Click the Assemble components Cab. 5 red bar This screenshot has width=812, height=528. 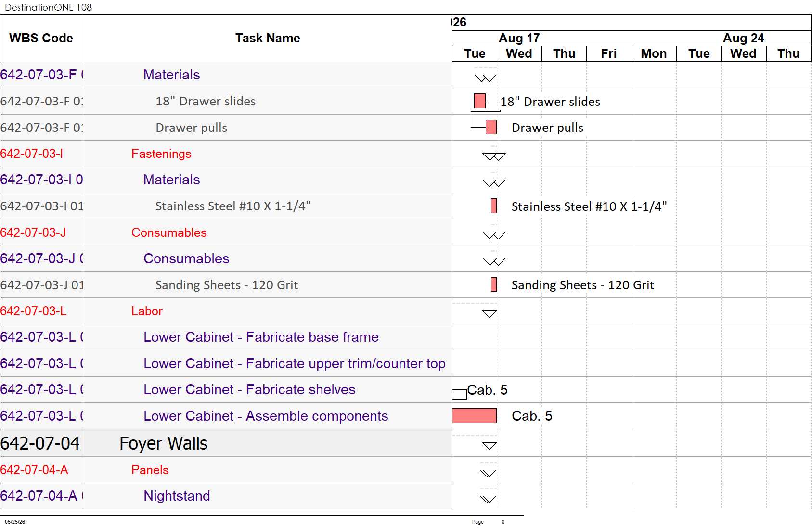[x=475, y=416]
